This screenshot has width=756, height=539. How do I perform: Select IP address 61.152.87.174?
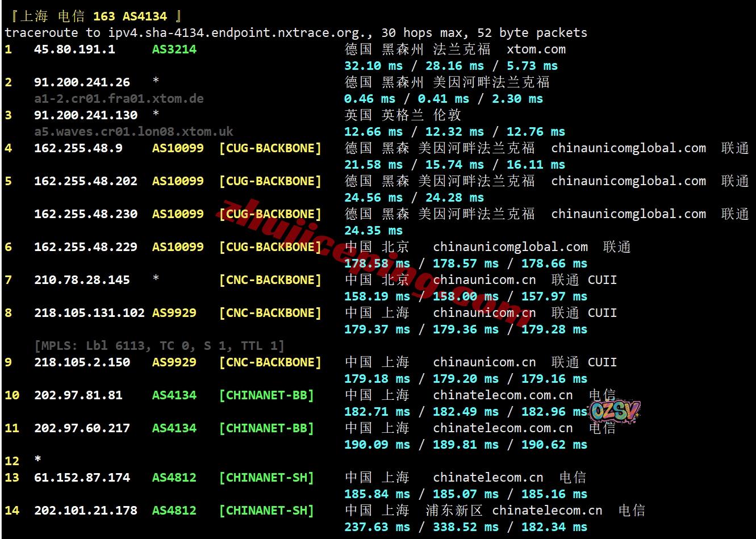click(x=82, y=478)
